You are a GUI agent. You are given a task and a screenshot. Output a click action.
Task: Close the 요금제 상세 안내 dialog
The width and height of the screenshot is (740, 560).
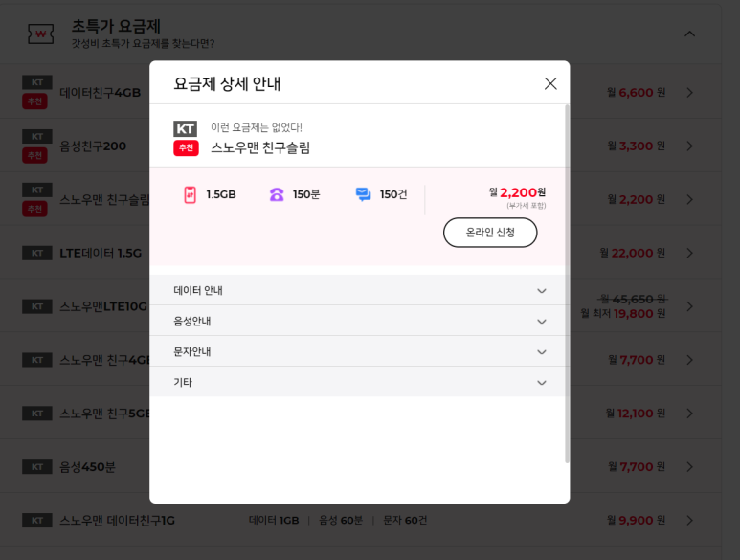pyautogui.click(x=550, y=83)
